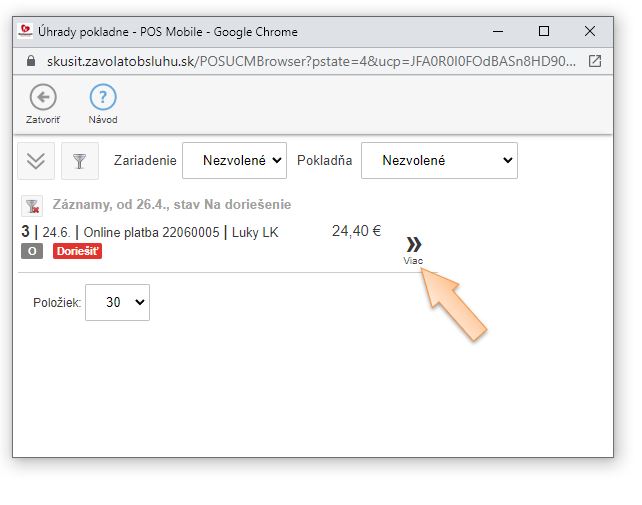Select the Online platba 22060005 record

pyautogui.click(x=150, y=232)
